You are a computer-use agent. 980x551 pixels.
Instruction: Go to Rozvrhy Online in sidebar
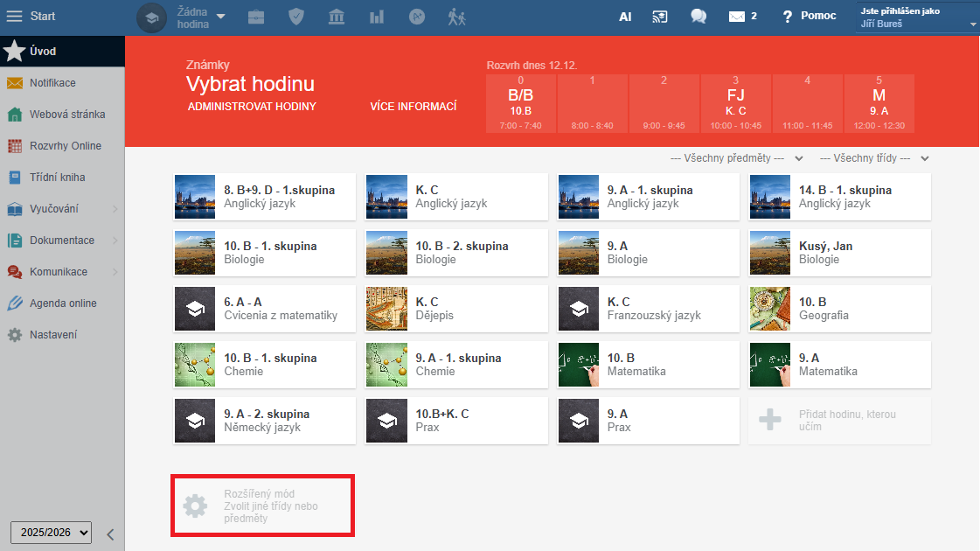[65, 146]
